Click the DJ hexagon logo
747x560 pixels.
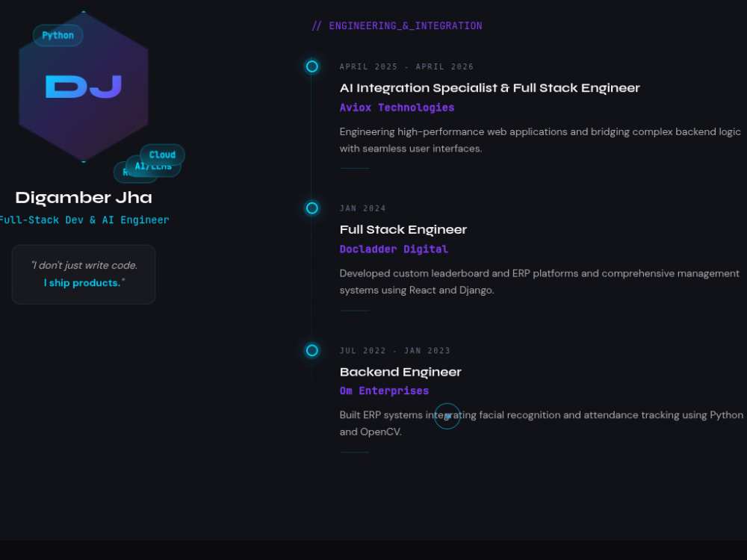84,87
